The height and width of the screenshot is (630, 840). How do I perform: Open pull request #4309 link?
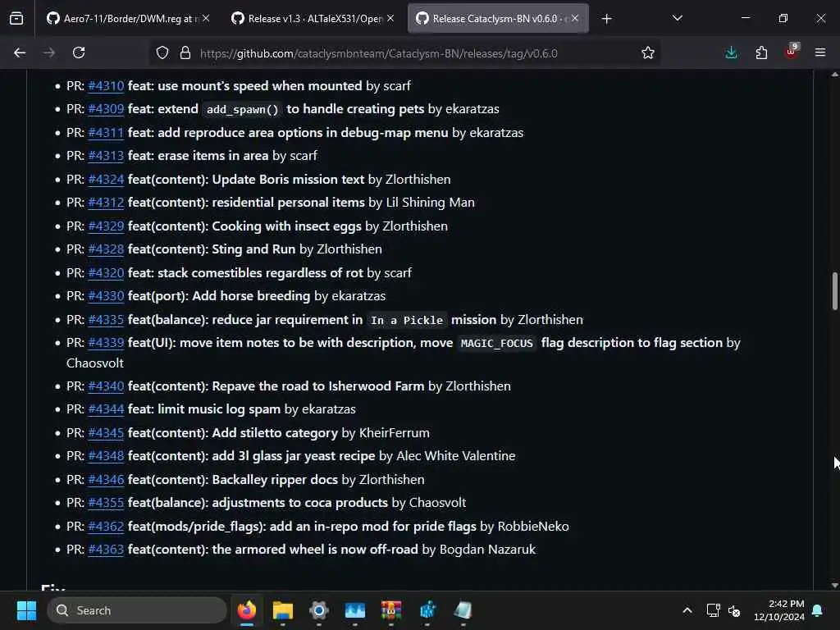106,109
